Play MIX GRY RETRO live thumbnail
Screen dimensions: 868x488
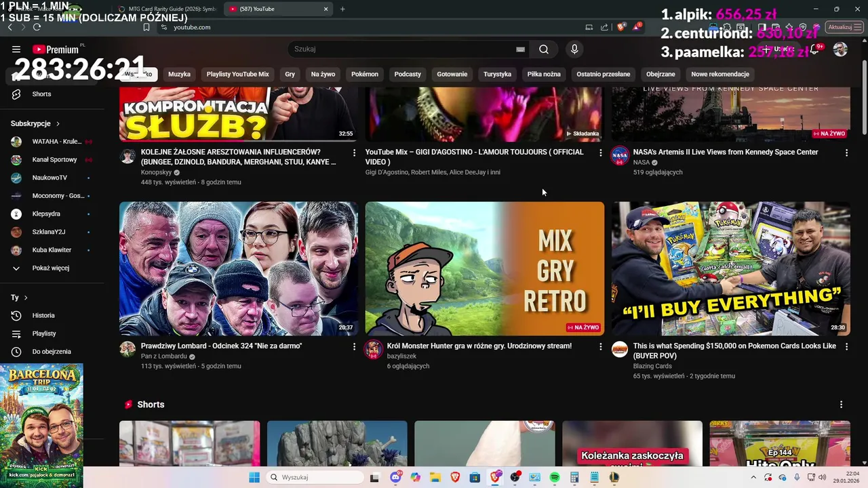[484, 268]
